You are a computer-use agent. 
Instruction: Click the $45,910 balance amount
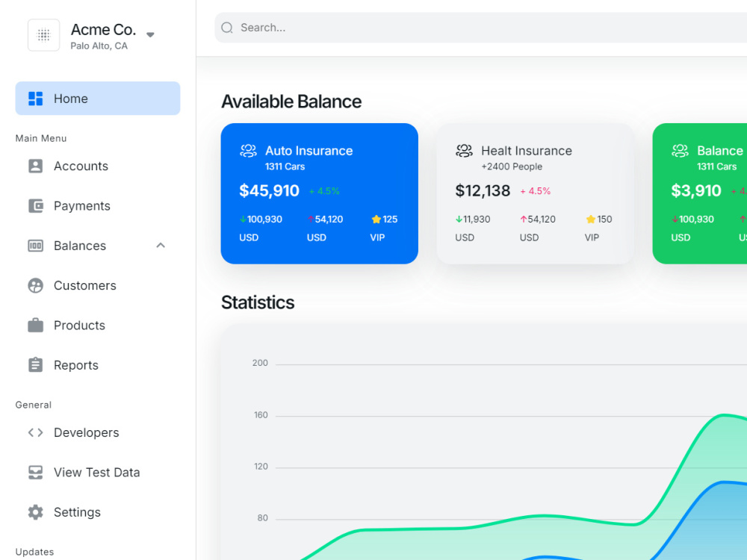point(269,190)
